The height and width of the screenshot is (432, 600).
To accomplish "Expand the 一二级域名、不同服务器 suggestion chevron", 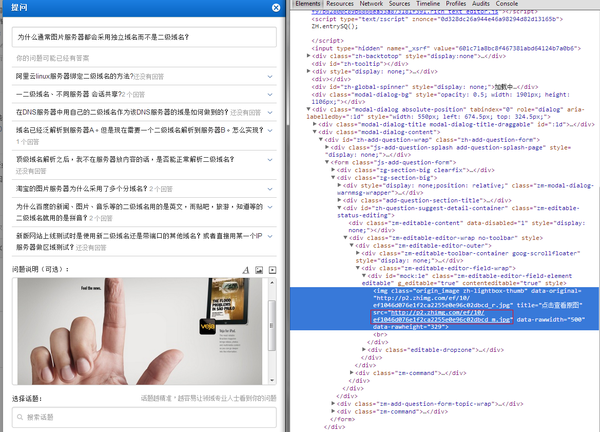I will pos(270,95).
